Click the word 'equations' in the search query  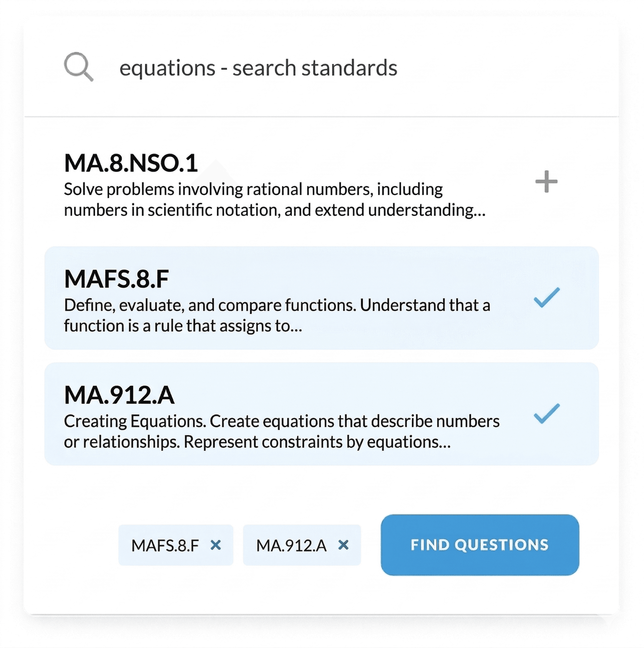pyautogui.click(x=167, y=68)
